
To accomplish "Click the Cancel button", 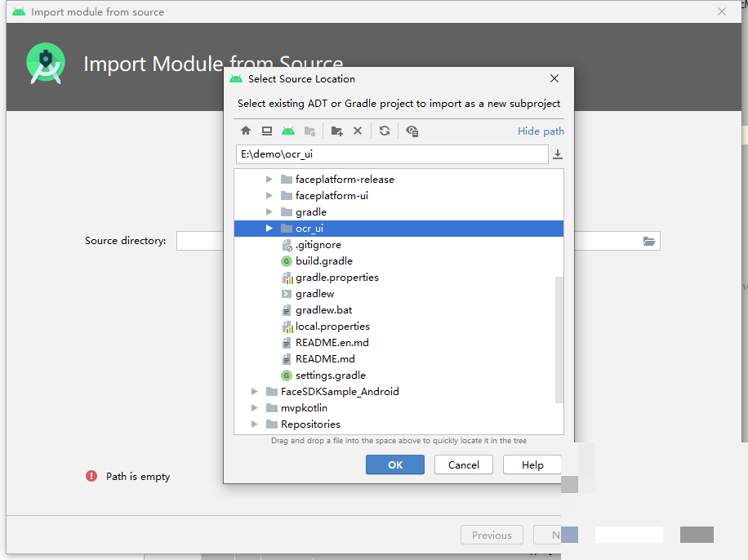I will tap(463, 464).
